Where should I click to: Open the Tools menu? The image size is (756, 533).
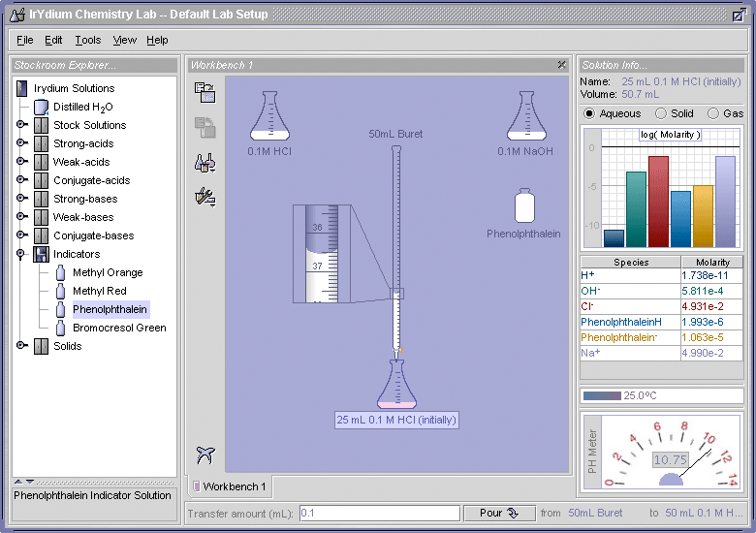pos(88,40)
